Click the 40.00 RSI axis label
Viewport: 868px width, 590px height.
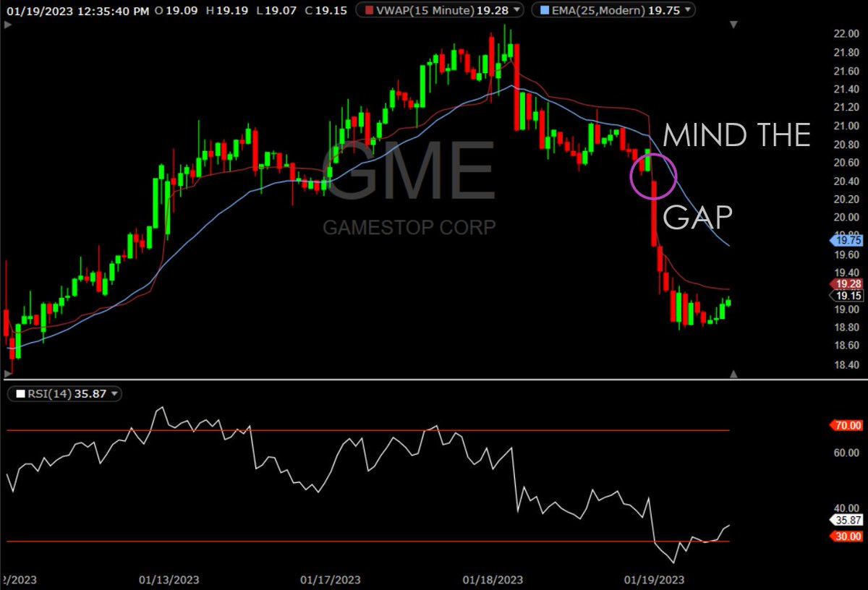coord(846,508)
